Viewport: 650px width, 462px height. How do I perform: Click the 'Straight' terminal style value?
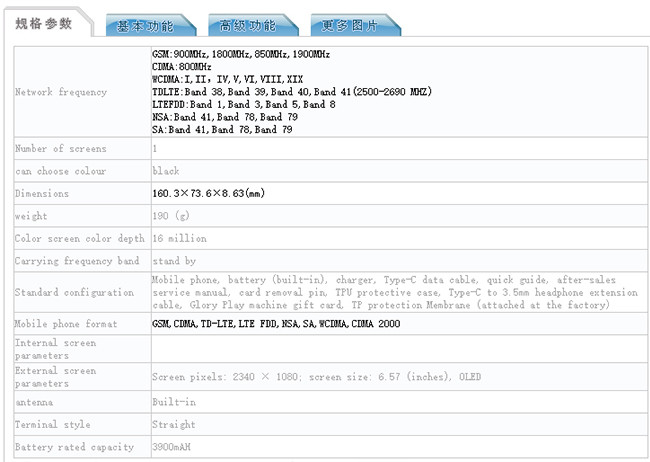point(172,426)
